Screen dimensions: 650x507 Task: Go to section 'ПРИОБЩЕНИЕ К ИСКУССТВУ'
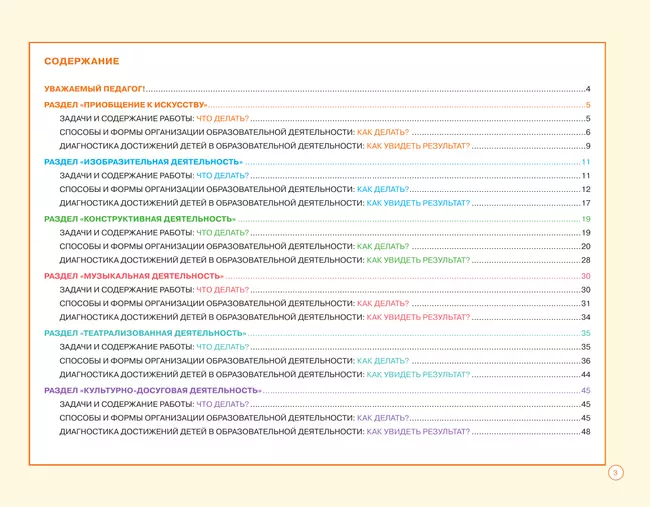126,105
